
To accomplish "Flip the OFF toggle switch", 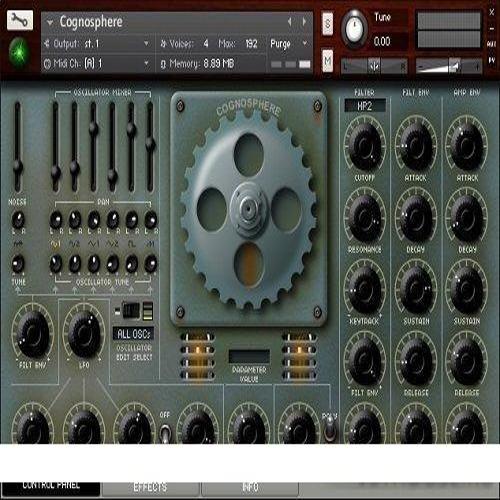I will (165, 432).
